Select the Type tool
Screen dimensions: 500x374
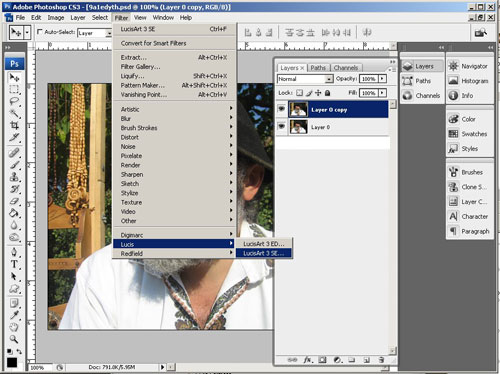(14, 264)
